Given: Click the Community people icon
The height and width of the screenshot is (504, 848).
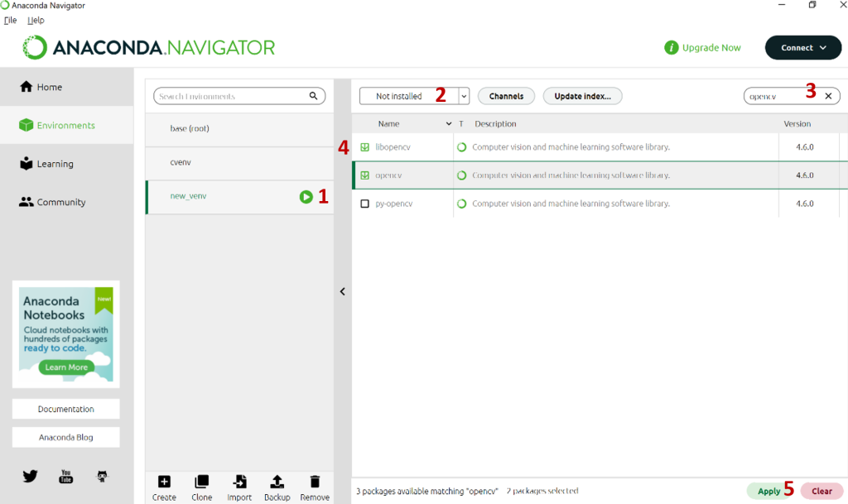Looking at the screenshot, I should 26,201.
